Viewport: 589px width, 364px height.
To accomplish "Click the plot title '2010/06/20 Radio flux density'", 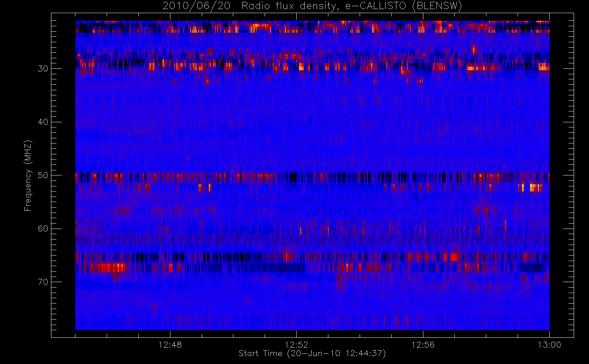I will click(x=312, y=6).
